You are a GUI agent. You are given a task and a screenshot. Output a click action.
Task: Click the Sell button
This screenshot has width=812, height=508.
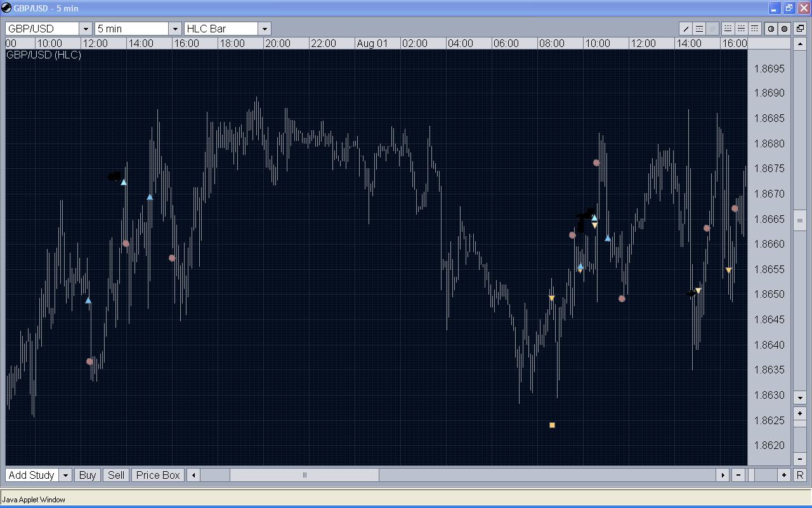116,475
